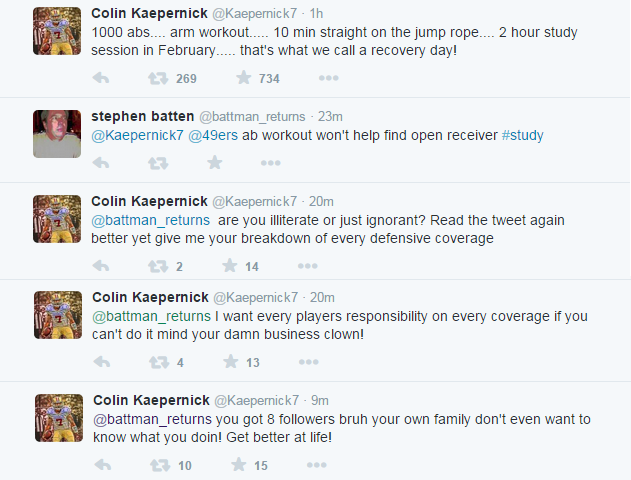Reply to the "illiterate or just ignorant" tweet

(100, 266)
